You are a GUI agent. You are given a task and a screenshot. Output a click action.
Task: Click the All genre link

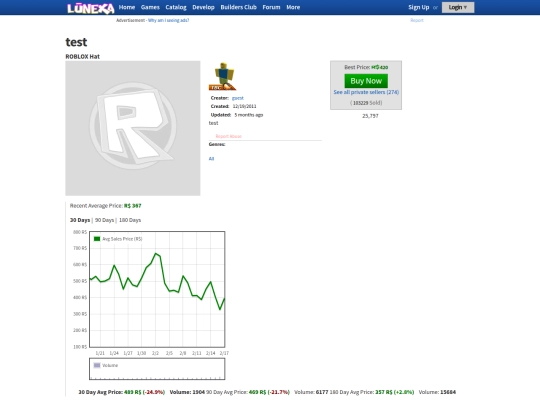pos(211,159)
